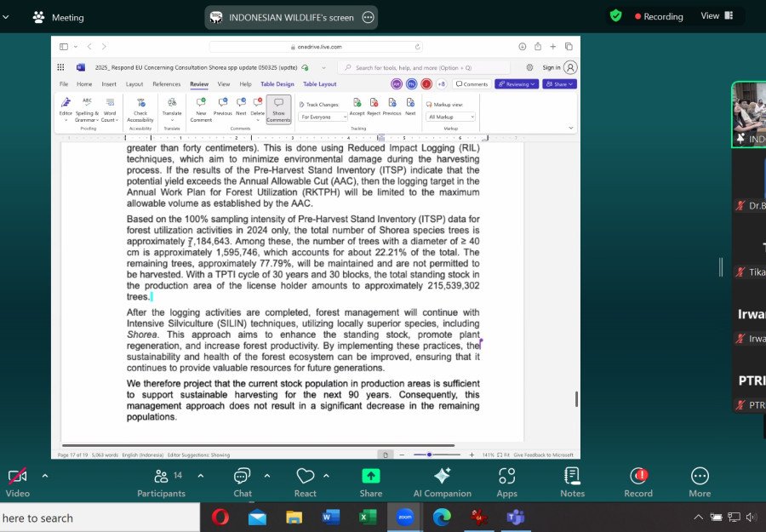
Task: Reject the tracked change
Action: click(374, 106)
